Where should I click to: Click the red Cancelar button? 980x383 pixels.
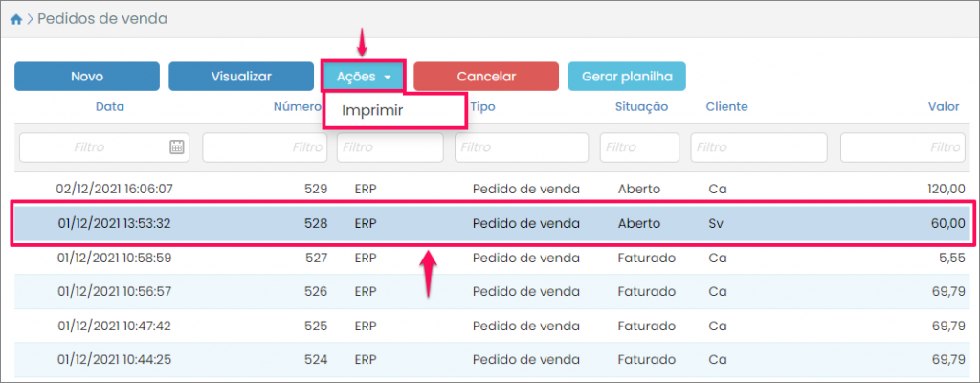(486, 77)
